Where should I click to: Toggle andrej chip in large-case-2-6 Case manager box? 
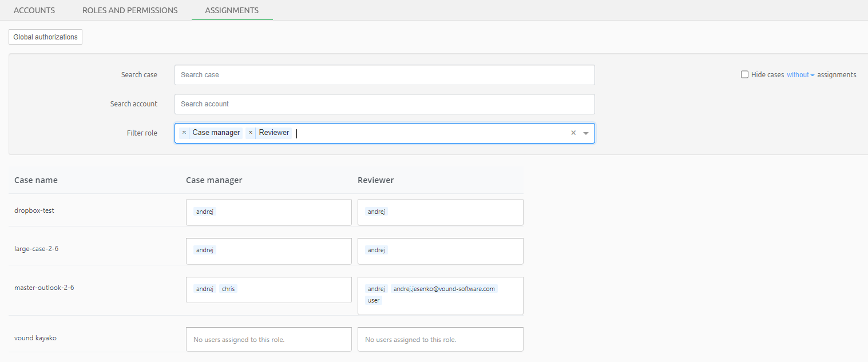[204, 250]
